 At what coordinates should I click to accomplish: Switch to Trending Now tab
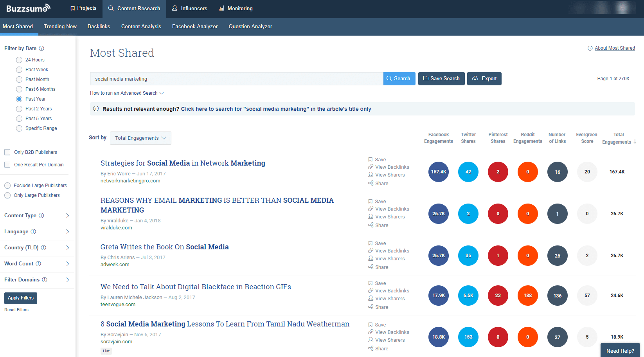pos(60,27)
